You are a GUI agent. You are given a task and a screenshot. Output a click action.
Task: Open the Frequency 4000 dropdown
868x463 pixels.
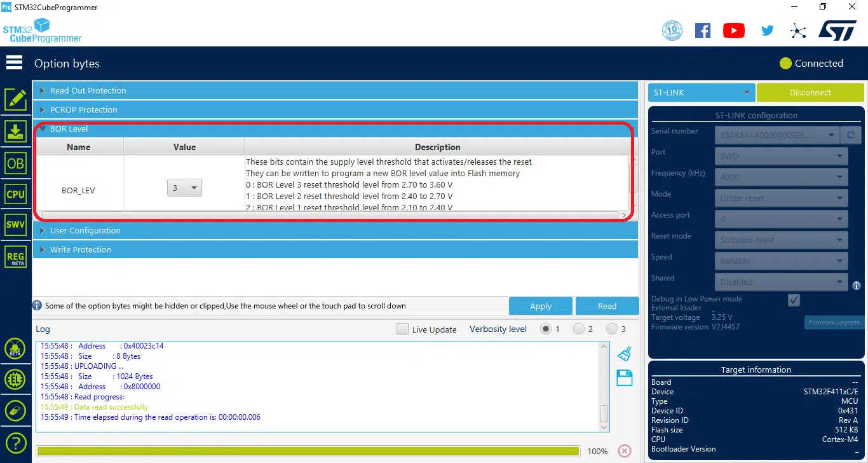coord(781,177)
